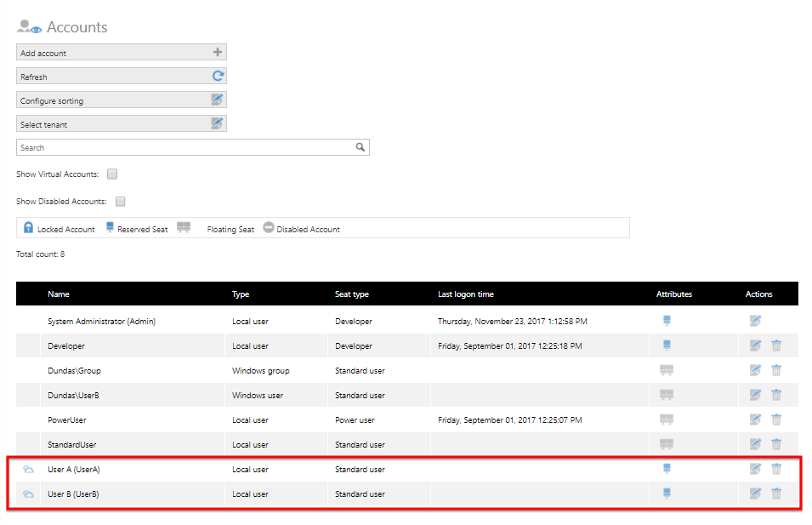Click the Total count: 8 text
Viewport: 812px width, 525px height.
(41, 254)
